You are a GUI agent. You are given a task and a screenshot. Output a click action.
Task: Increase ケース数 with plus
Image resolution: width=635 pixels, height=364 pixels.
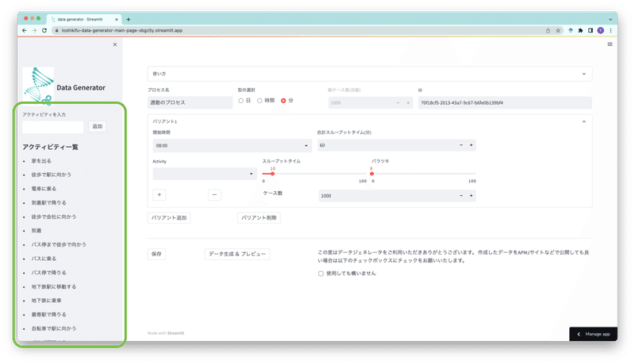click(471, 196)
